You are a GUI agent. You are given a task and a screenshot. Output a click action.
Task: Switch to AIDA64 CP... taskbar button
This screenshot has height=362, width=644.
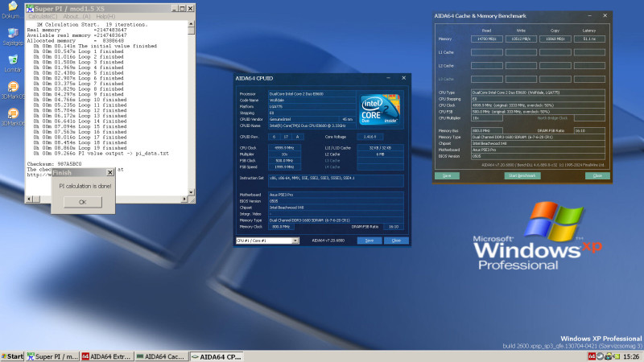[x=217, y=356]
